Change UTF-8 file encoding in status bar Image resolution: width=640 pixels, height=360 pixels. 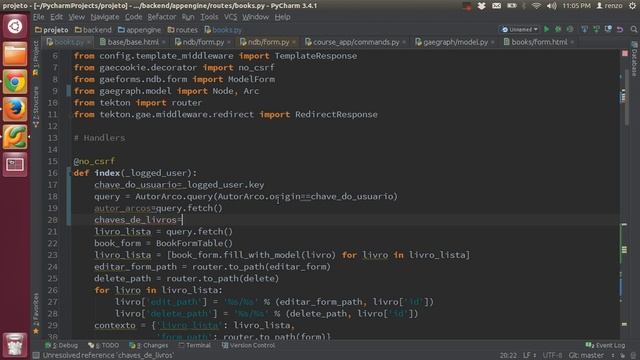tap(555, 356)
